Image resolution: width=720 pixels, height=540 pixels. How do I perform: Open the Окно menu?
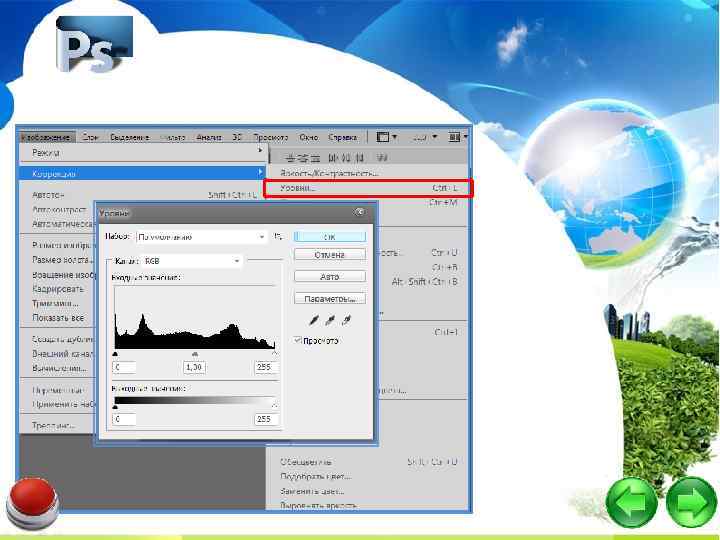tap(309, 137)
